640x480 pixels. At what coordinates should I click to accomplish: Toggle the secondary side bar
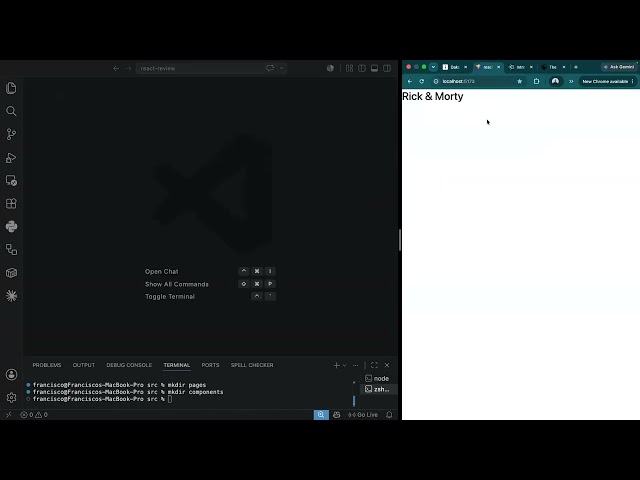tap(387, 68)
